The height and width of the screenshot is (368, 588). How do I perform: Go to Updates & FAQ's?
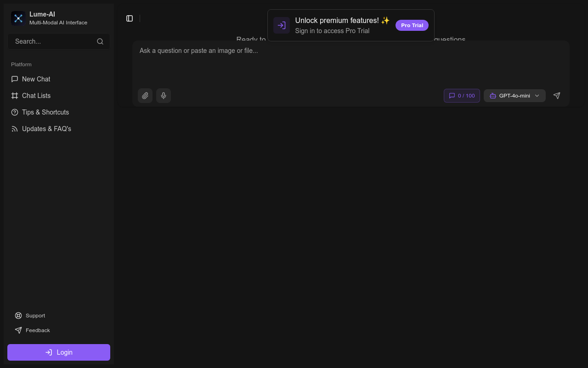point(46,129)
